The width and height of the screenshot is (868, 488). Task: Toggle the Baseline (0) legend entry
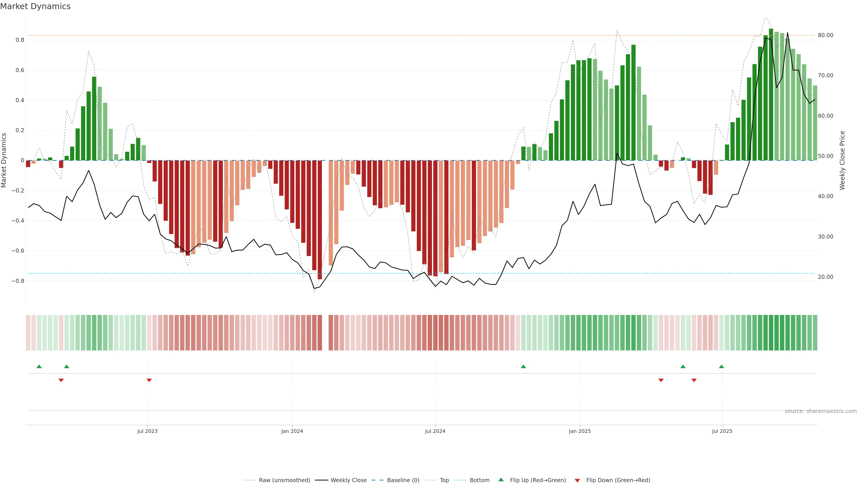(x=403, y=480)
